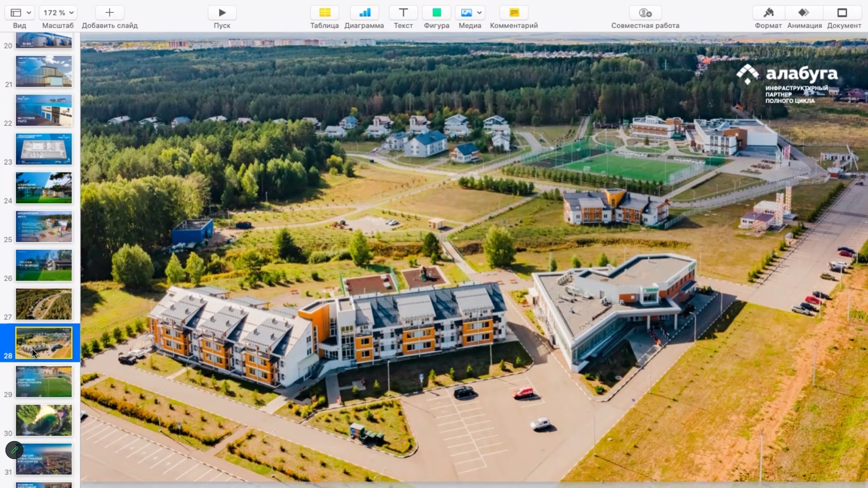This screenshot has width=868, height=488.
Task: Toggle the Документ sidebar panel
Action: (842, 13)
